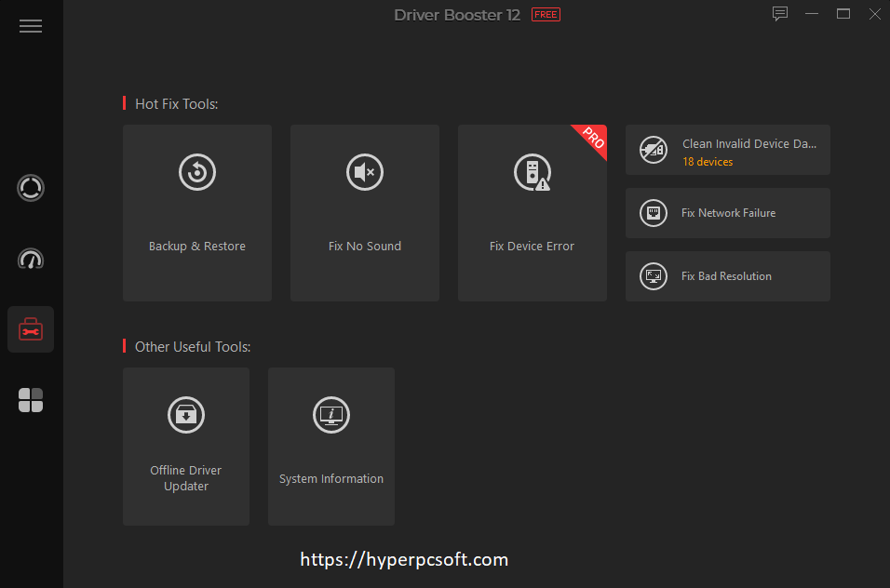Open the Action Center grid icon
This screenshot has width=890, height=588.
tap(31, 400)
